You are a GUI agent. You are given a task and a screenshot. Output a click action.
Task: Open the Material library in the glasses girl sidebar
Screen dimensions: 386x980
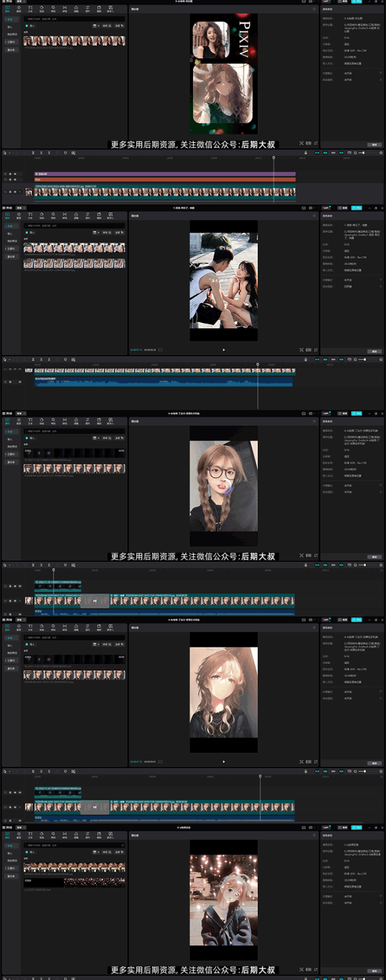[x=11, y=463]
